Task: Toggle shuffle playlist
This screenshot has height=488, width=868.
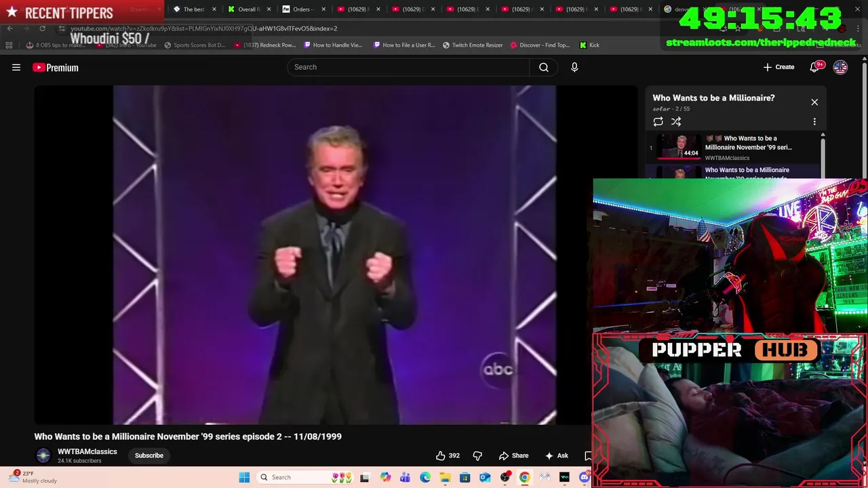Action: 676,121
